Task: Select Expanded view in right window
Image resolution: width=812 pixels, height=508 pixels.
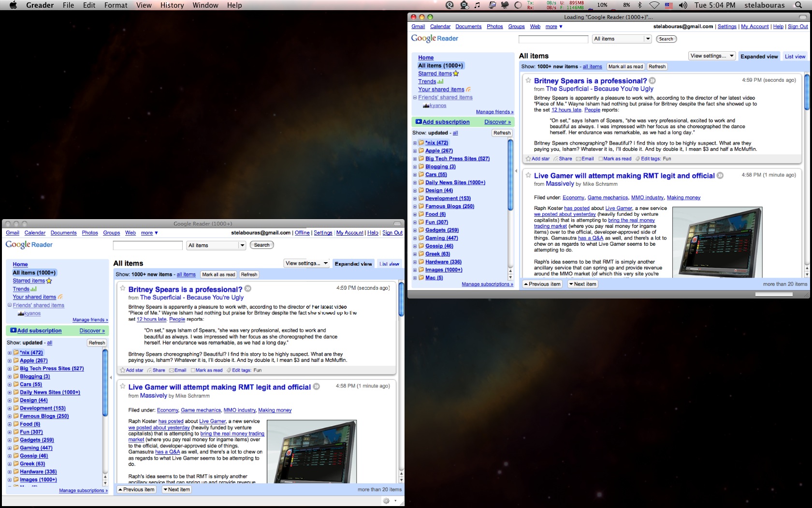Action: (x=759, y=57)
